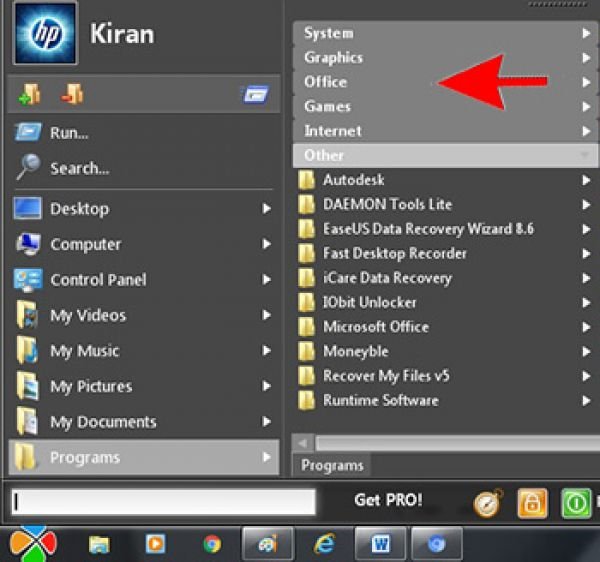Click the green power button icon
The width and height of the screenshot is (600, 562).
(x=576, y=503)
